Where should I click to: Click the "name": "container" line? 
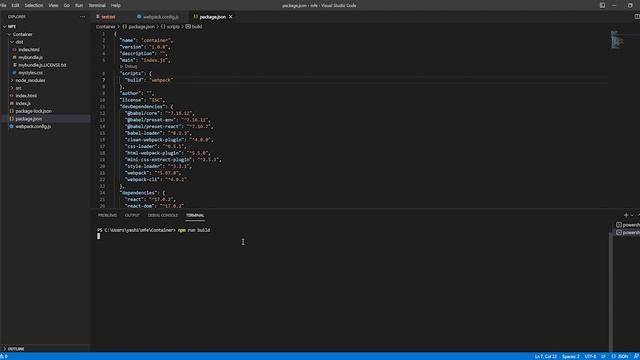[147, 40]
